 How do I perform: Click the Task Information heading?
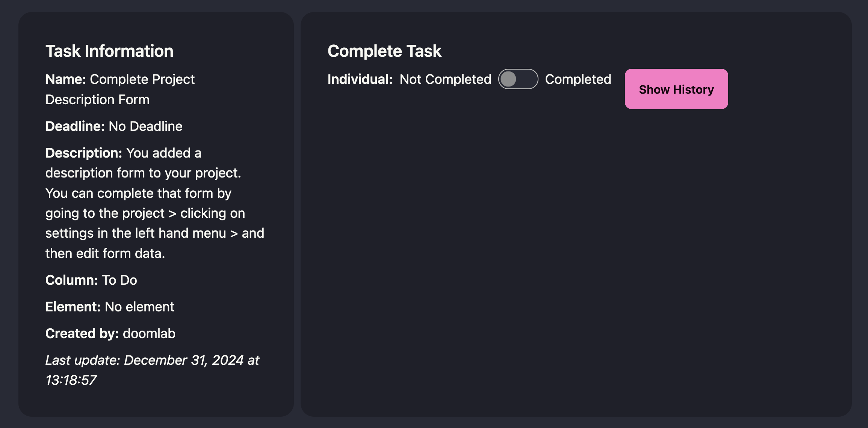coord(109,51)
